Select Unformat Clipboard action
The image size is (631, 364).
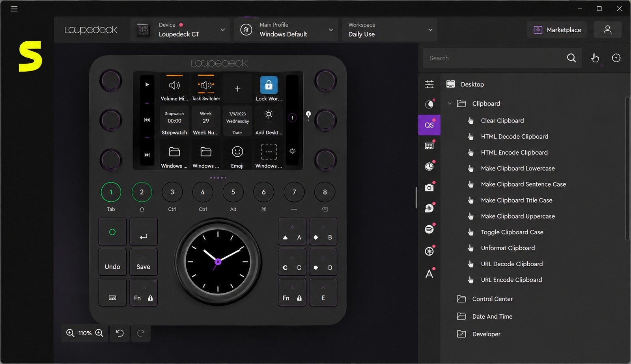508,248
